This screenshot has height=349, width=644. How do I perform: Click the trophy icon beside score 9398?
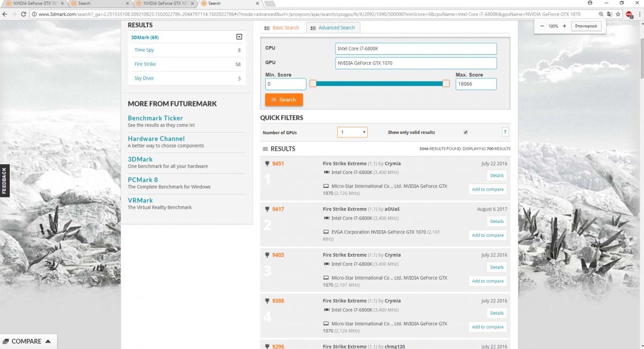(267, 301)
